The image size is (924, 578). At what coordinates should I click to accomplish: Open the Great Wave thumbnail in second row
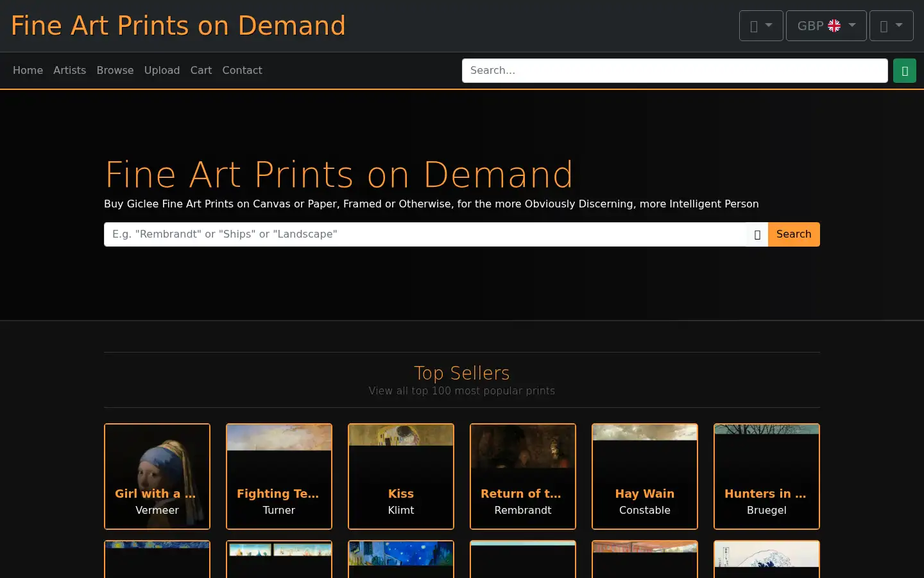(x=767, y=559)
